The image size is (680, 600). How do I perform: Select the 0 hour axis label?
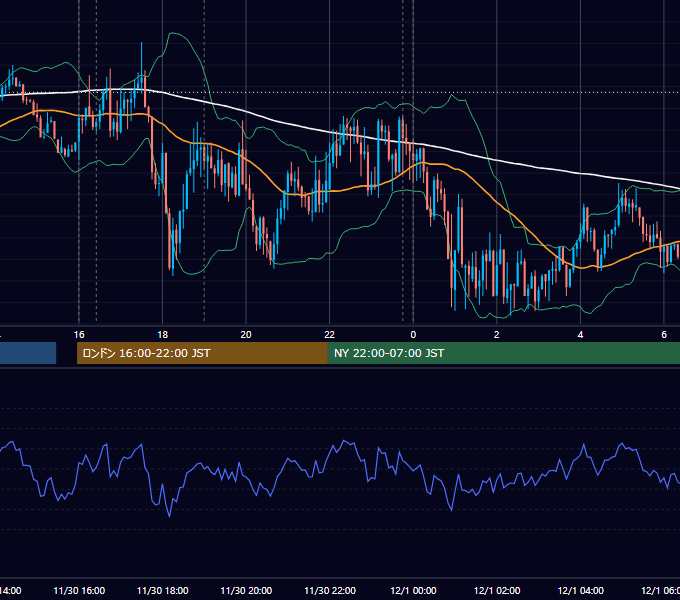click(413, 335)
